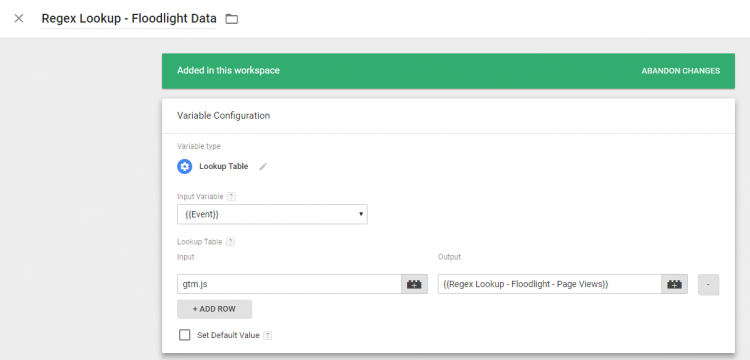Click the Variable Configuration header
Screen dimensions: 750x360
[223, 116]
